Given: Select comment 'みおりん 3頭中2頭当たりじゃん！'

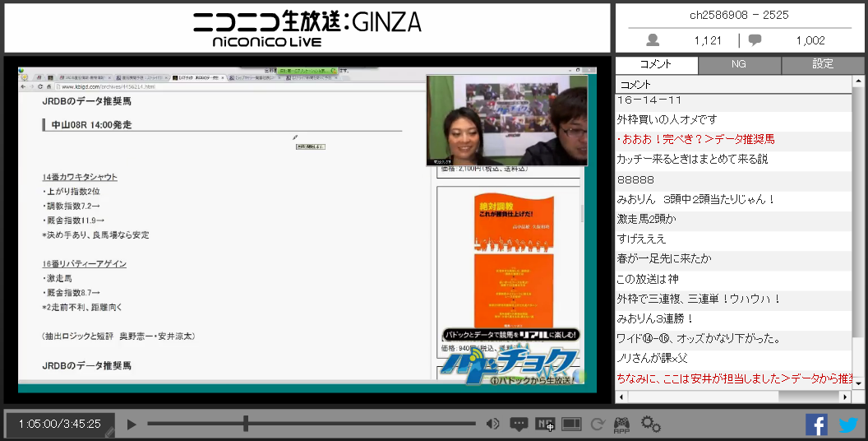Looking at the screenshot, I should pos(733,199).
